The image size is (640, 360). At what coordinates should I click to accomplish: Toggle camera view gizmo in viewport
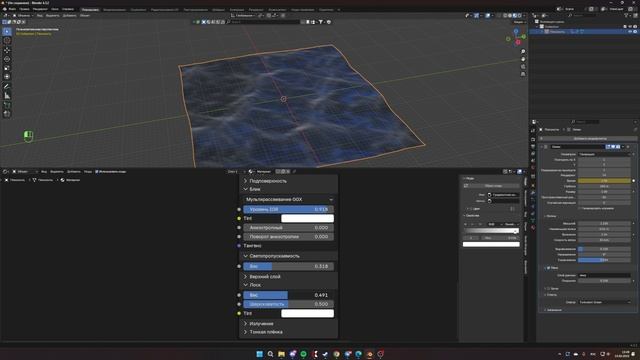pos(523,67)
